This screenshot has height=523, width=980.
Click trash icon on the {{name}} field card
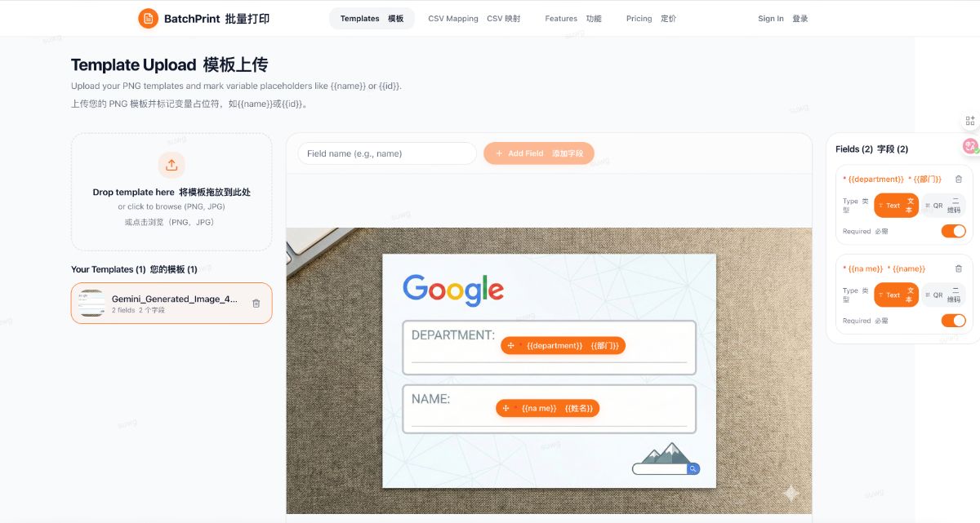tap(959, 268)
